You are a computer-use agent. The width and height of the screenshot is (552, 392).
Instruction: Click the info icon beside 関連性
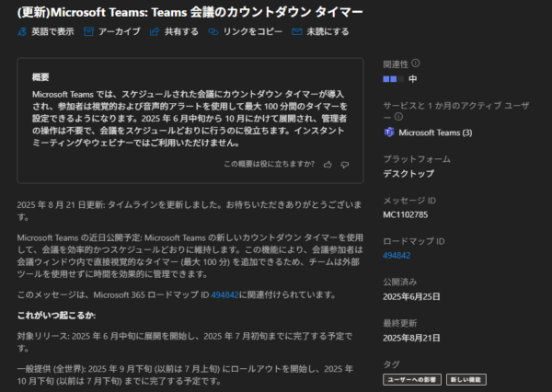pyautogui.click(x=416, y=63)
